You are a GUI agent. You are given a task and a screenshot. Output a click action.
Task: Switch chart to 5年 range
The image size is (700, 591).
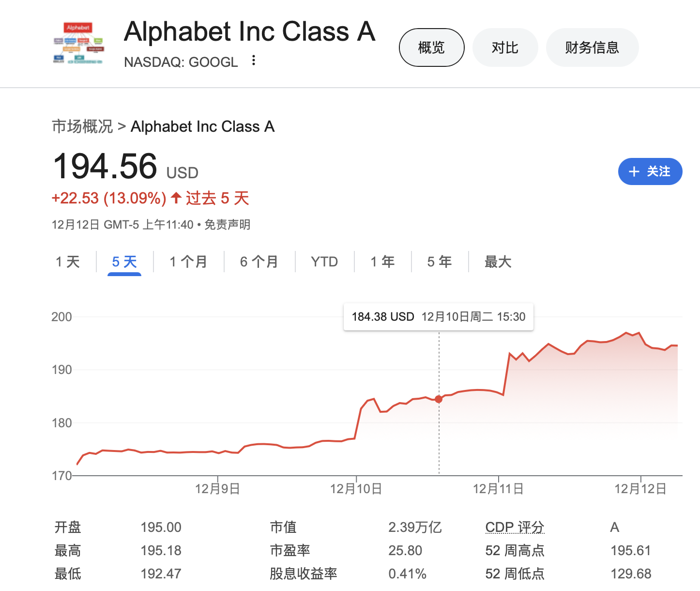(439, 261)
